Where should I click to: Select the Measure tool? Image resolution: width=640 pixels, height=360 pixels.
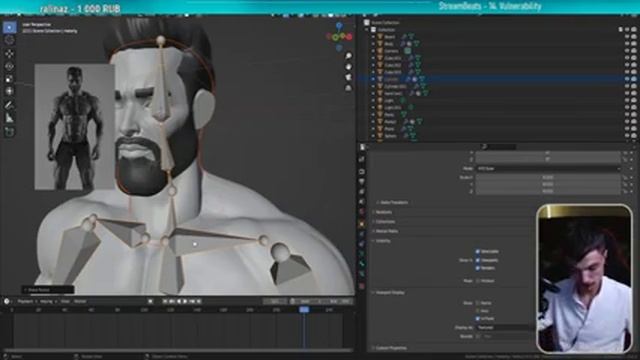point(9,118)
